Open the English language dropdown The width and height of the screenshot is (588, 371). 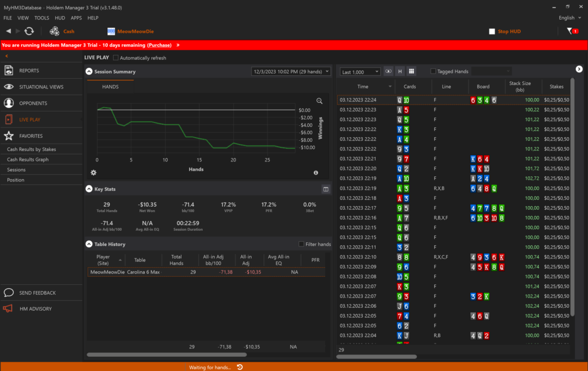[x=570, y=18]
